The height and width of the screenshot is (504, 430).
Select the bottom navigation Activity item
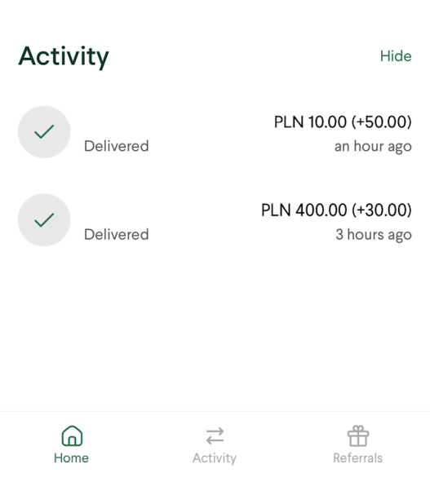pos(215,445)
